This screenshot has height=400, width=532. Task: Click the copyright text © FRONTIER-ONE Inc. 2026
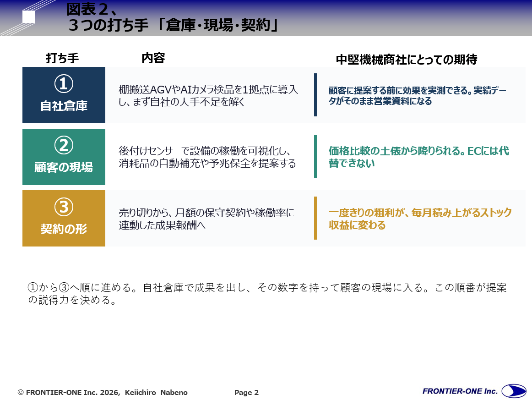point(69,393)
